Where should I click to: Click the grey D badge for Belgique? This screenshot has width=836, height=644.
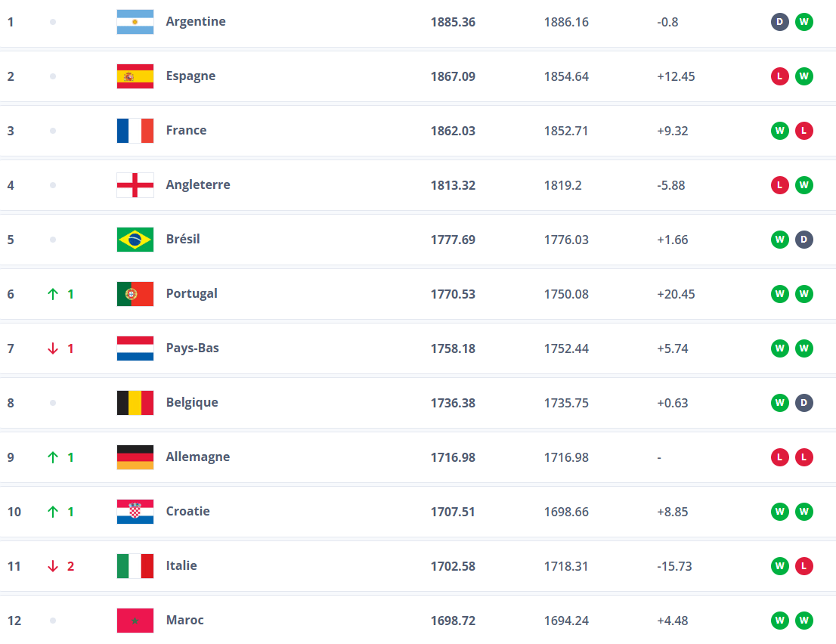803,402
